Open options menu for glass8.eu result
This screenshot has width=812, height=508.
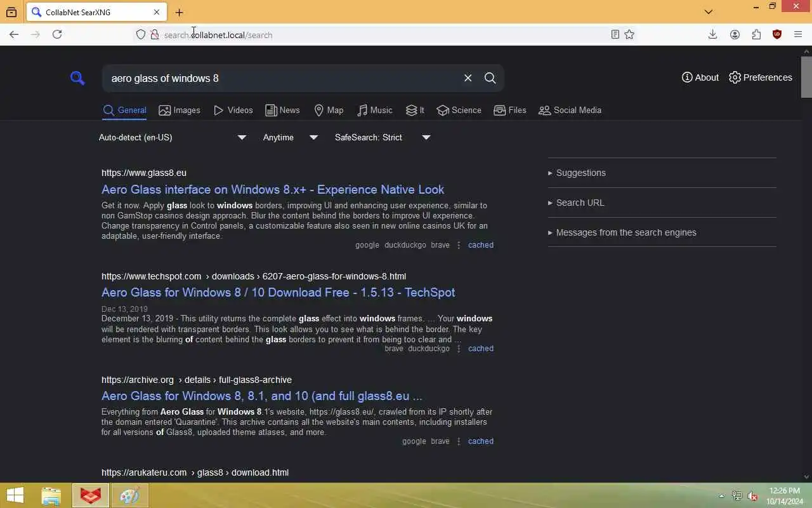click(459, 245)
